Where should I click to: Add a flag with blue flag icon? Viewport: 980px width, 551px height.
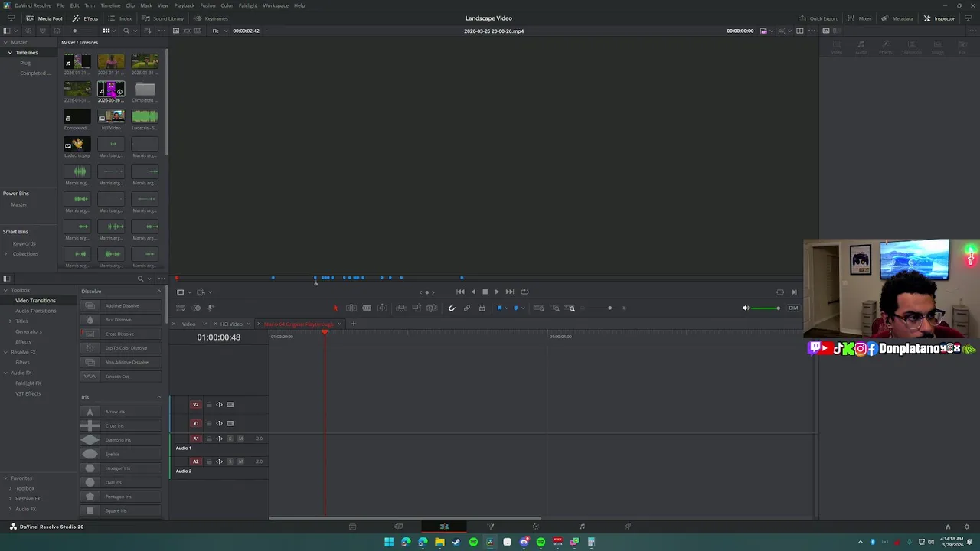499,308
